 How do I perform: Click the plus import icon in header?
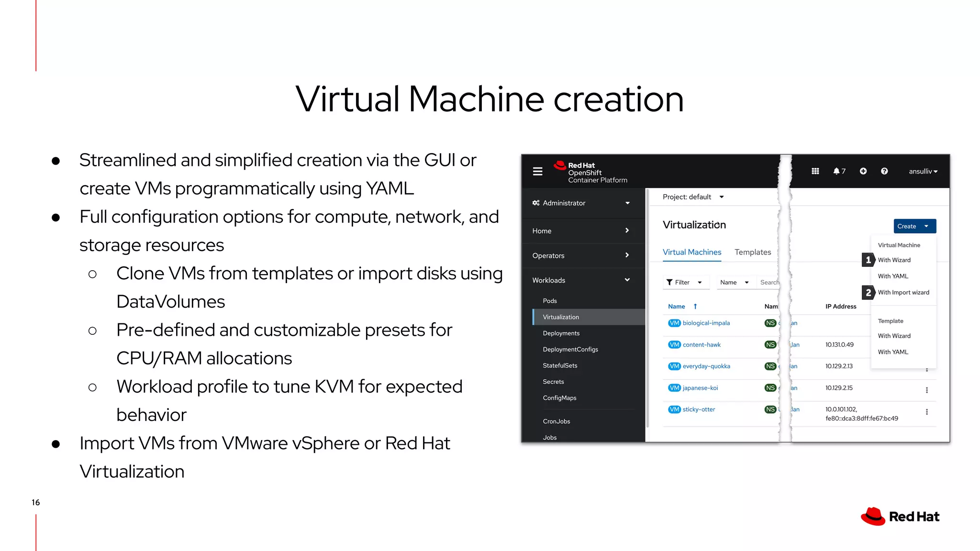(863, 171)
